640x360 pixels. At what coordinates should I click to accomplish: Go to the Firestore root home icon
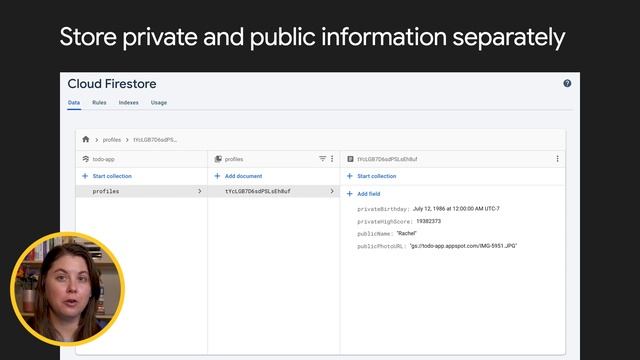coord(86,139)
